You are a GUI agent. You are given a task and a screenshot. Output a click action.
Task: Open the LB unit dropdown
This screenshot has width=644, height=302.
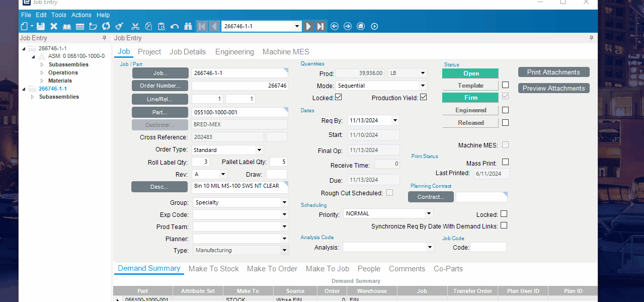tap(423, 73)
